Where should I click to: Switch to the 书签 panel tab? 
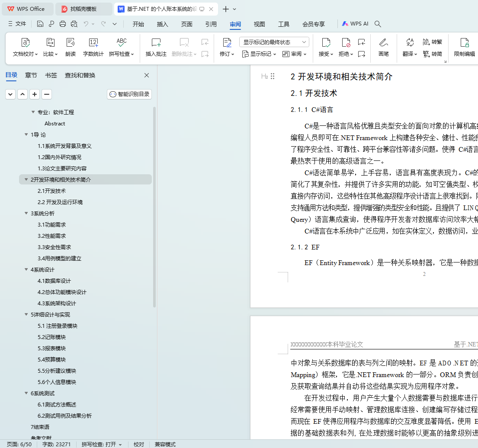tap(51, 75)
